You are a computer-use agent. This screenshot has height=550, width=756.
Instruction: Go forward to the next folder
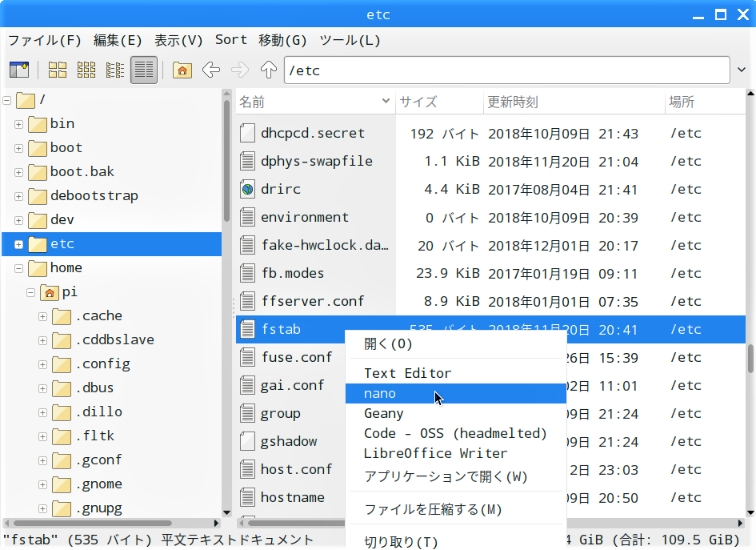[240, 70]
